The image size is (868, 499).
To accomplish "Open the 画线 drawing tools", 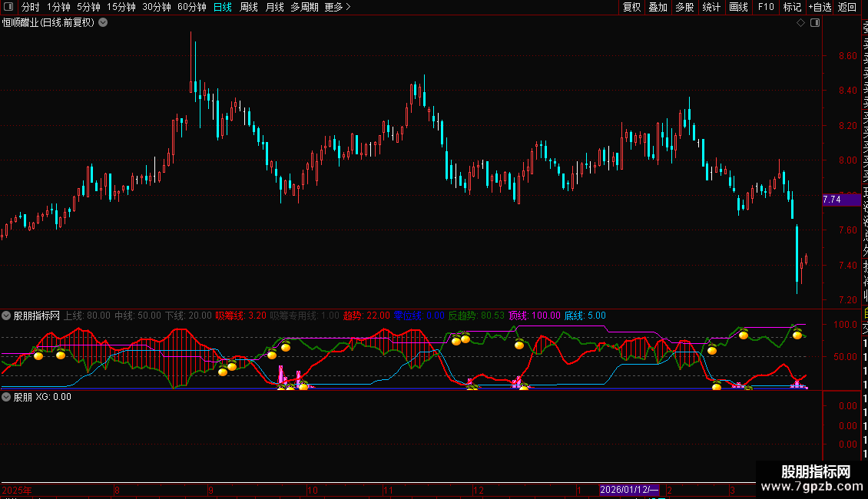I will pos(738,7).
